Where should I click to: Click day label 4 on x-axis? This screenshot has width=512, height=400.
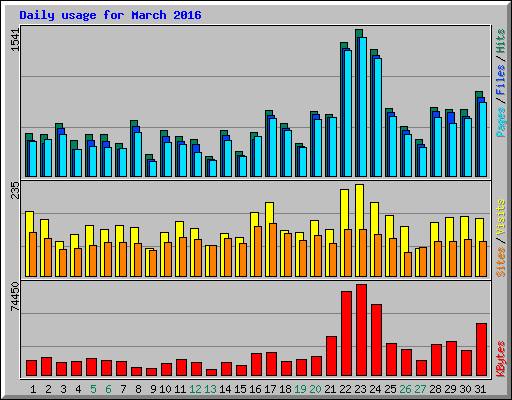point(78,389)
